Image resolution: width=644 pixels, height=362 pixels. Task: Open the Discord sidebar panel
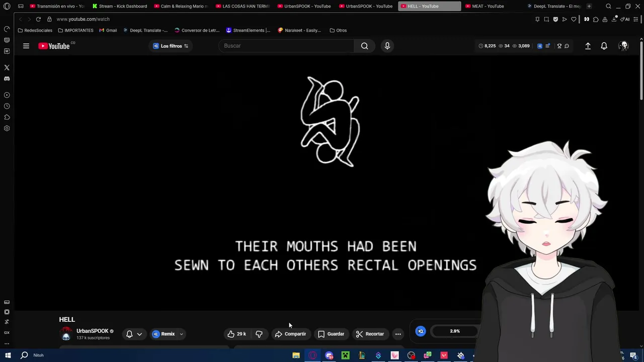tap(7, 78)
